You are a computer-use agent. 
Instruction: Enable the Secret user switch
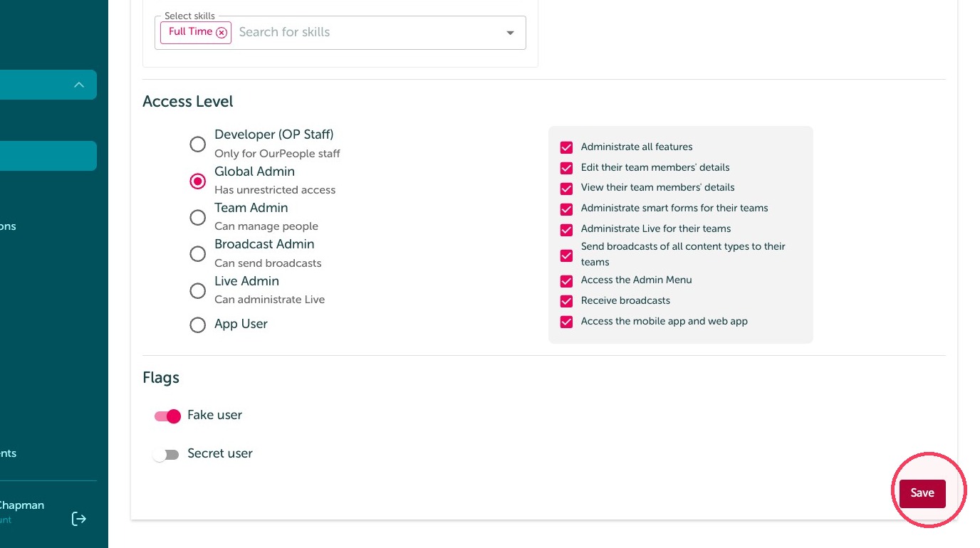pos(166,455)
